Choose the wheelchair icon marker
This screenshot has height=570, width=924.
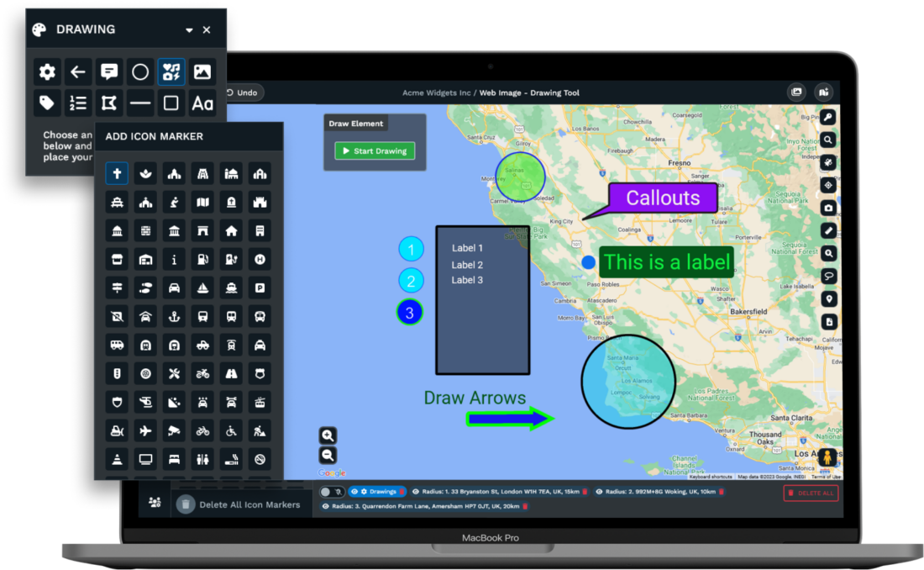(231, 430)
